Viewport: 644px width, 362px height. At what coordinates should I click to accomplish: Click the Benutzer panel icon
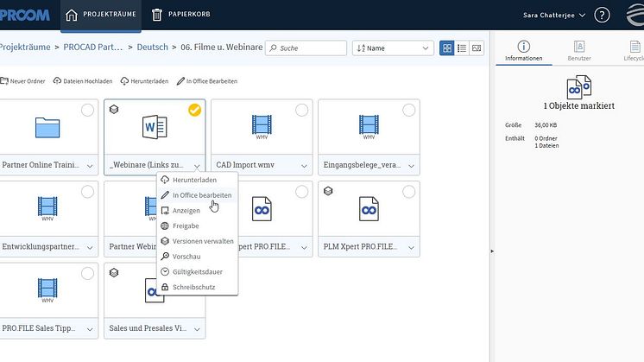tap(579, 46)
